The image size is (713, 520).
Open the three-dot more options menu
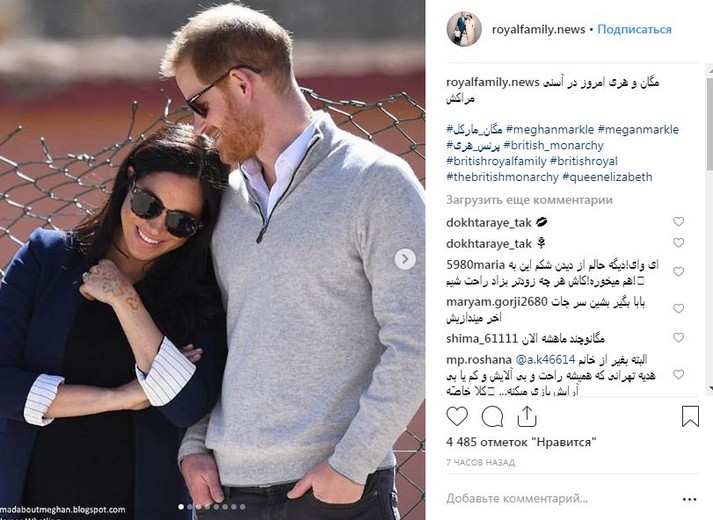[x=689, y=500]
